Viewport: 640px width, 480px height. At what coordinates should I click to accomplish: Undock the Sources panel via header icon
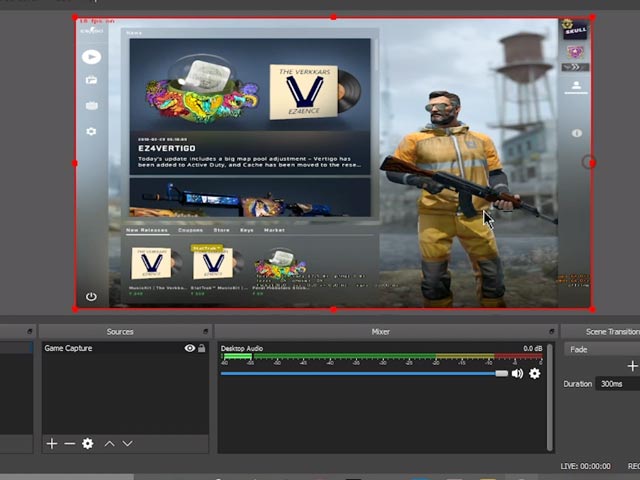point(205,331)
